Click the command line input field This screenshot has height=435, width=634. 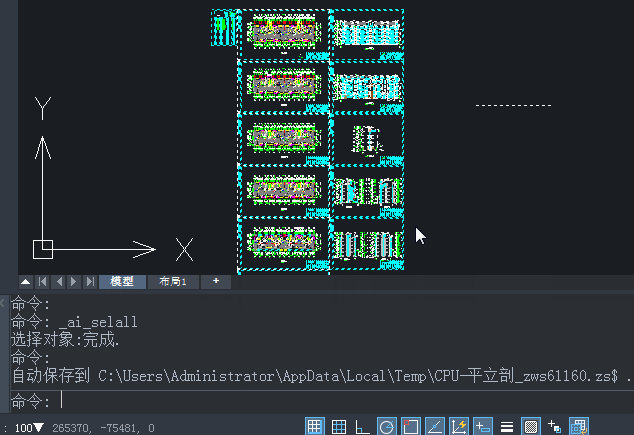click(x=321, y=401)
